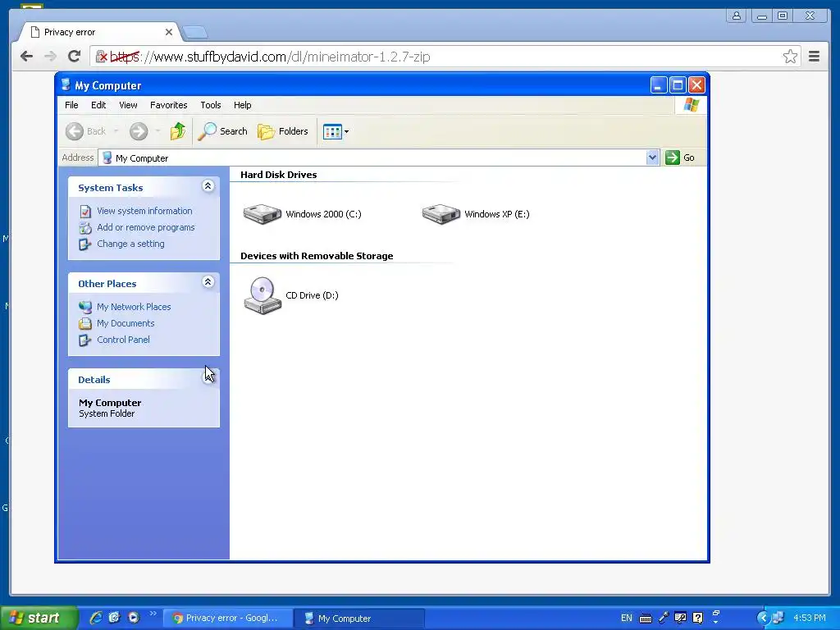Open the Windows 2000 (C:) drive icon

pos(262,214)
